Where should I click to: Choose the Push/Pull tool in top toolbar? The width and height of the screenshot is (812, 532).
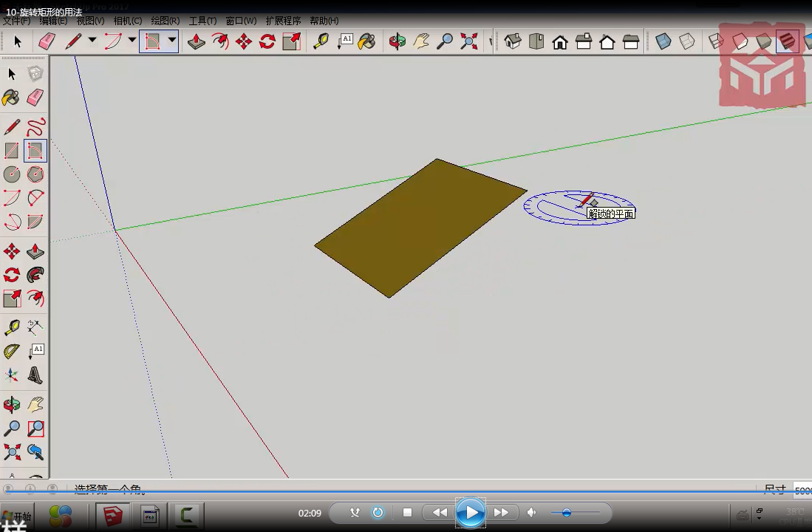[x=196, y=41]
